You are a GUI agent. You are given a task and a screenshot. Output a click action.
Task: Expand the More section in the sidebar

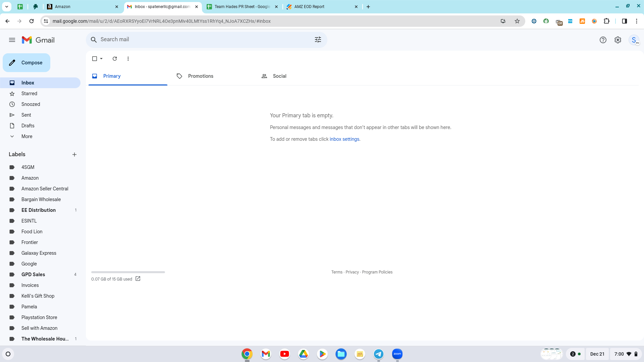pyautogui.click(x=40, y=136)
